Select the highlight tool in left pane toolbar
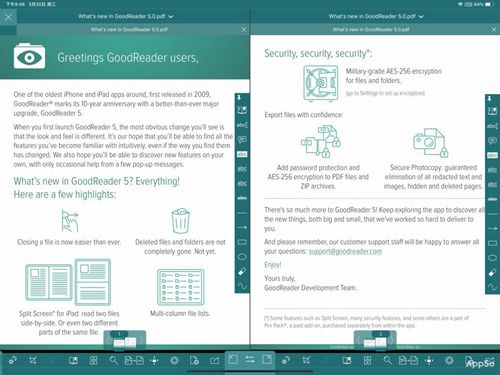The image size is (500, 375). coord(242,154)
